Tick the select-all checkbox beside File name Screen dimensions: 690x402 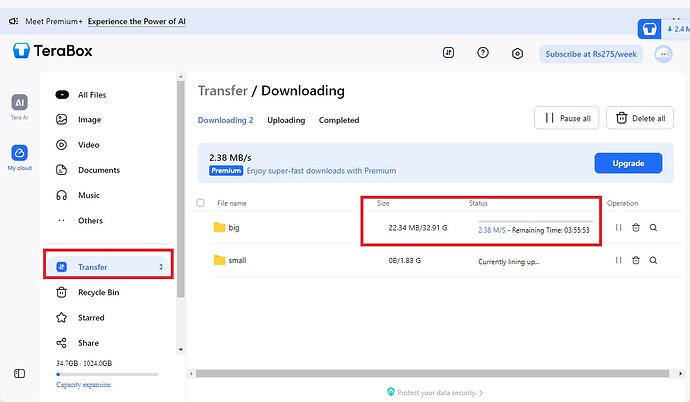(x=201, y=203)
